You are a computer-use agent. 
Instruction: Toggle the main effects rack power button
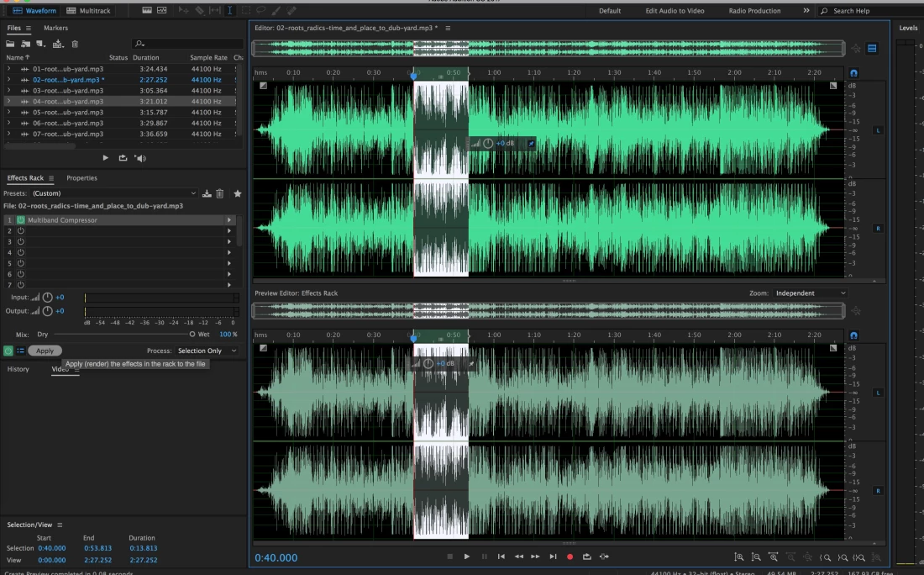click(8, 351)
